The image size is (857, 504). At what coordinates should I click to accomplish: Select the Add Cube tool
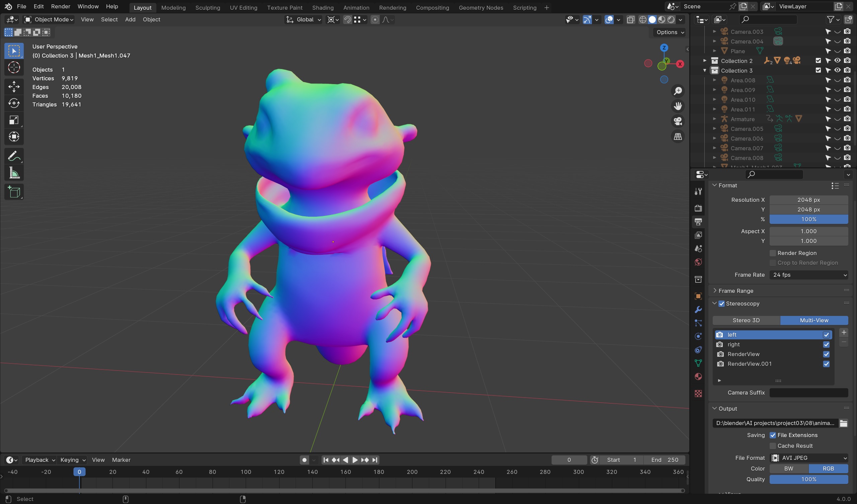point(14,192)
